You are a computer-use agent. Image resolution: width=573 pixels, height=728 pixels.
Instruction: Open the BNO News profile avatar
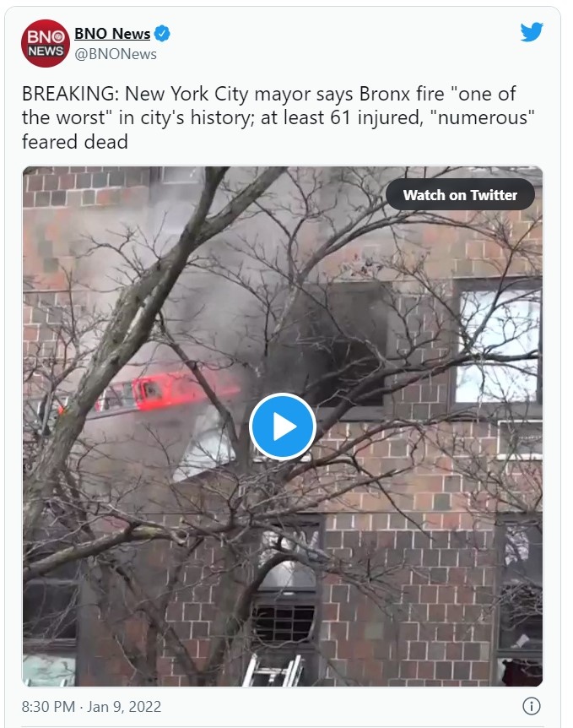tap(46, 43)
